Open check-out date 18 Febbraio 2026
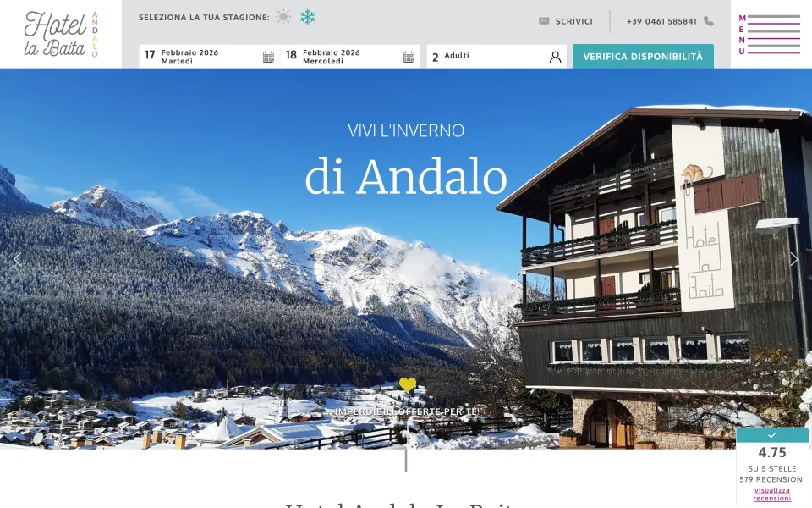The image size is (812, 508). pyautogui.click(x=350, y=57)
